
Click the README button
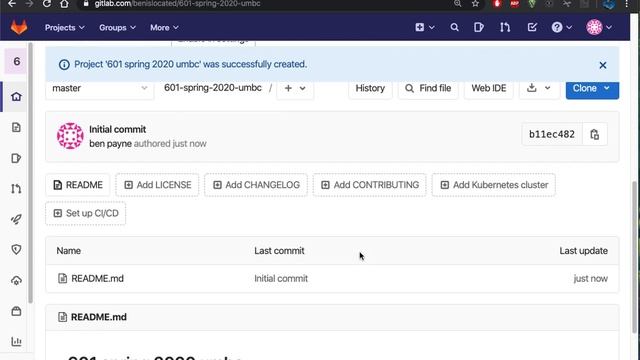[78, 185]
